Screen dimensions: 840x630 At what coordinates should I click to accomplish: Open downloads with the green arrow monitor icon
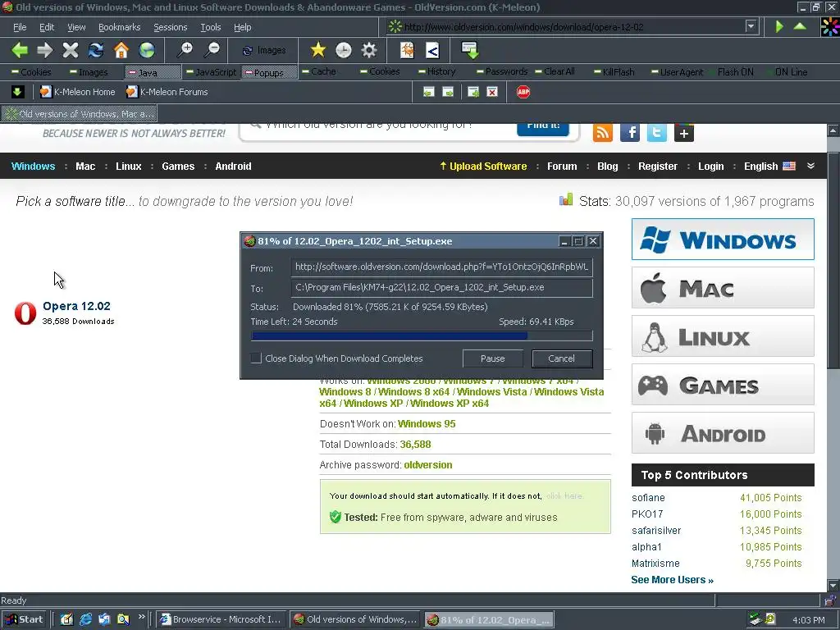[470, 50]
